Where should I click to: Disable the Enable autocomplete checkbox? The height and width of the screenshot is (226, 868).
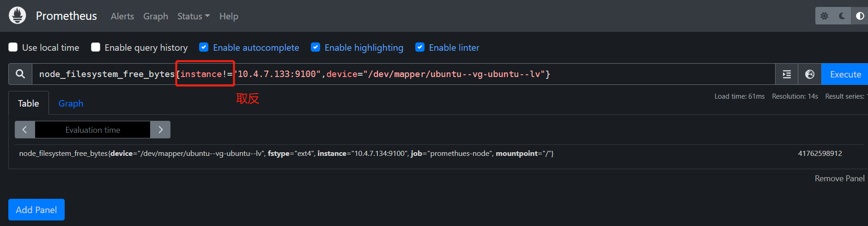point(204,47)
